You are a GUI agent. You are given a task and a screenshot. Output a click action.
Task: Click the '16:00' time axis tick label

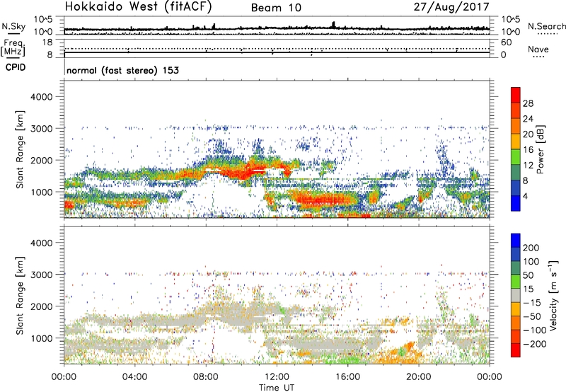[347, 377]
